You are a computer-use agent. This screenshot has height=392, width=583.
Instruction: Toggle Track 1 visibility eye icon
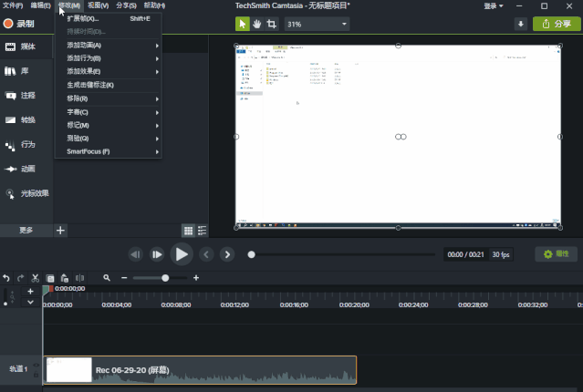coord(36,366)
